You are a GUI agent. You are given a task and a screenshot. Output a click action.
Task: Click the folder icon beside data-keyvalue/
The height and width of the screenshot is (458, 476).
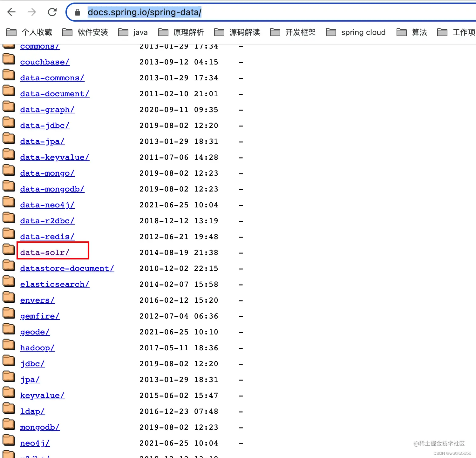coord(9,154)
